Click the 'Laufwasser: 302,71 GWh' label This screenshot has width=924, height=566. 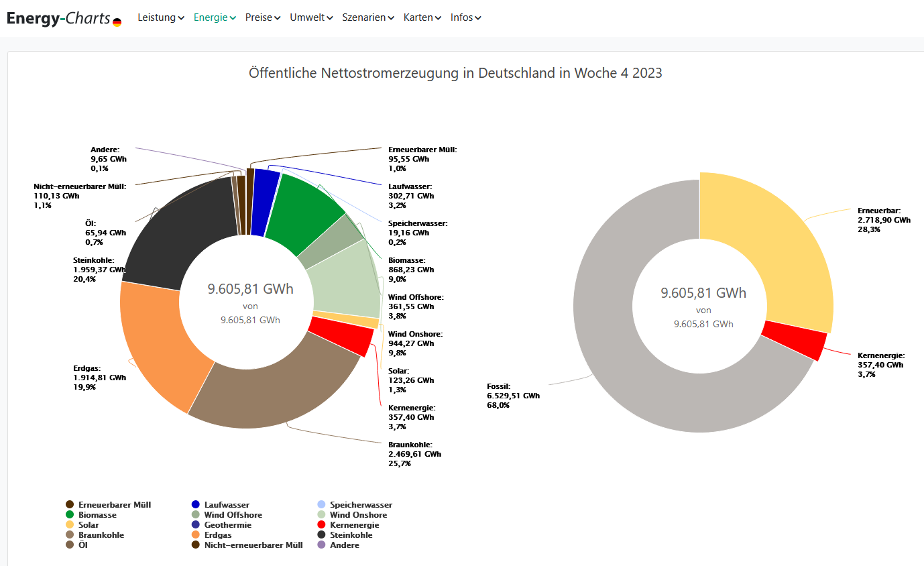411,196
